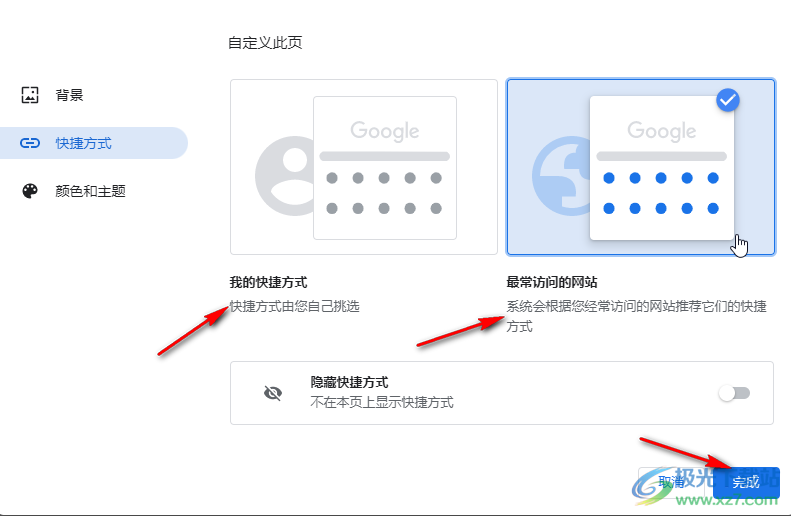Click the blue globe icon in right card
The image size is (791, 516).
pyautogui.click(x=561, y=176)
